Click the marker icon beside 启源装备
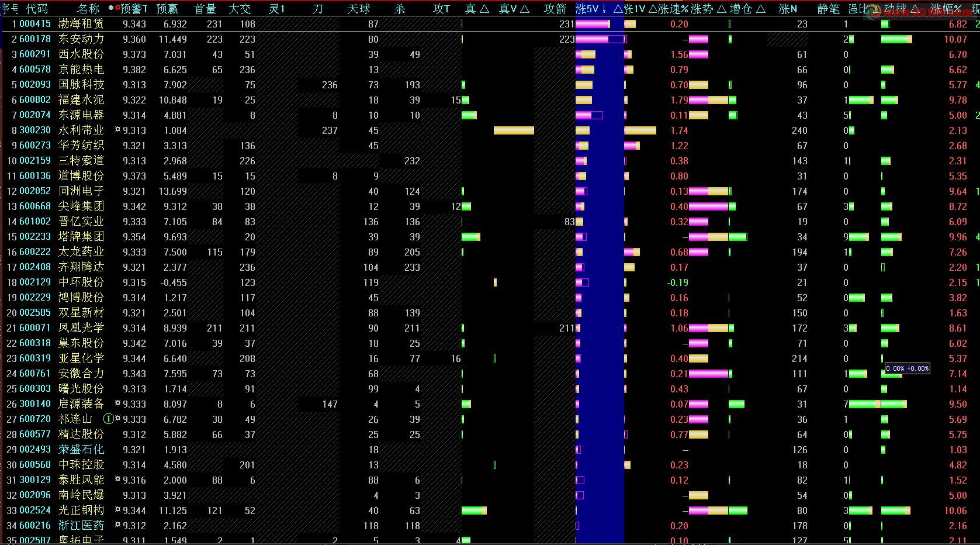Viewport: 980px width, 545px height. 118,403
